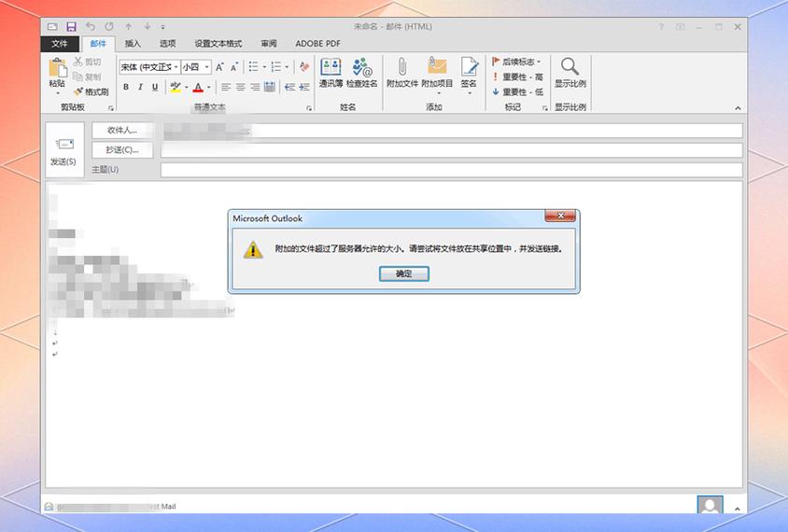Expand the bullet list style arrow
Viewport: 788px width, 532px height.
pos(264,67)
